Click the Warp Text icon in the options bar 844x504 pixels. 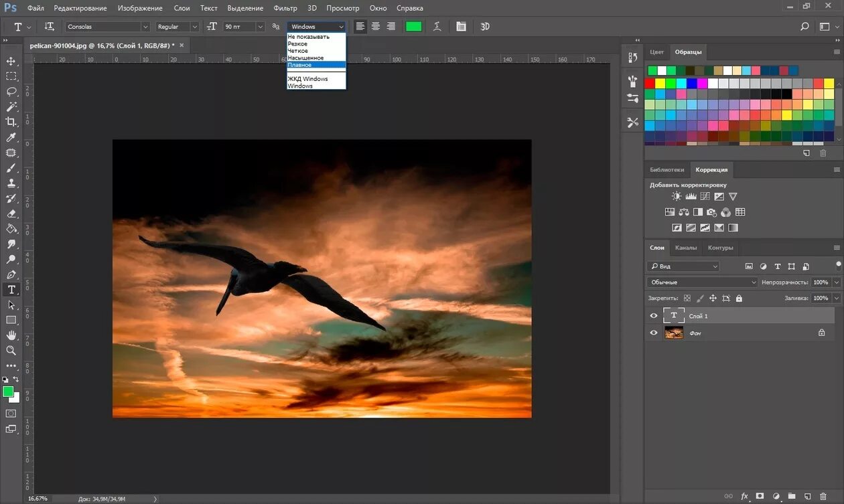(x=437, y=27)
